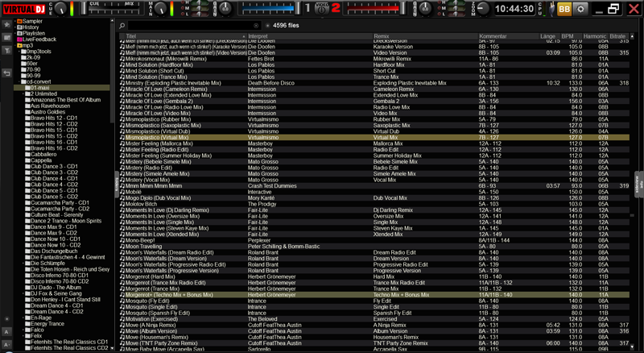Open settings with the gear icon
The height and width of the screenshot is (353, 644).
(580, 9)
